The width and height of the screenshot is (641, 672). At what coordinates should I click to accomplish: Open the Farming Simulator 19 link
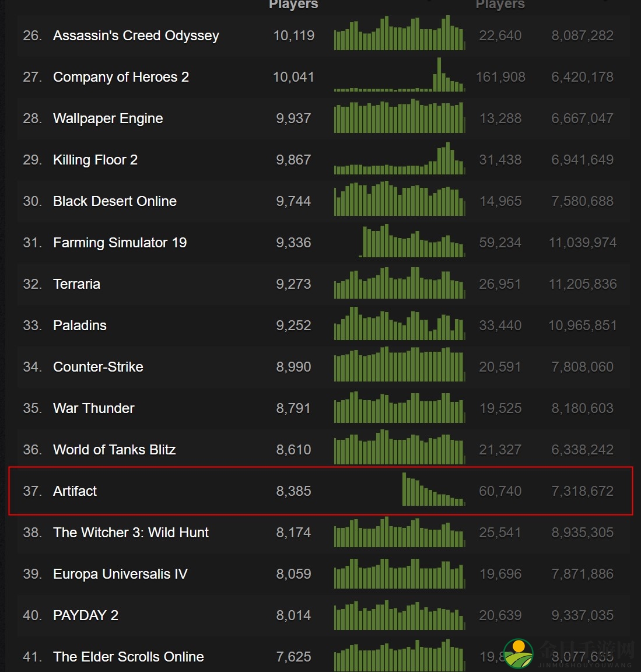120,243
